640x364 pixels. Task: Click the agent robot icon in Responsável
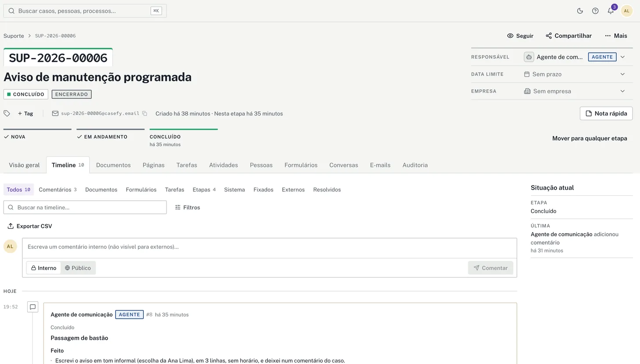(x=529, y=57)
